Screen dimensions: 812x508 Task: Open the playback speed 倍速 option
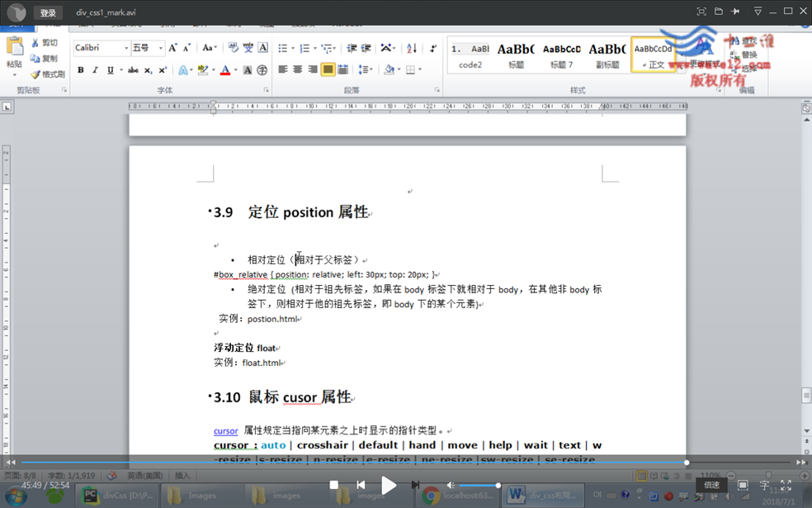pos(711,485)
